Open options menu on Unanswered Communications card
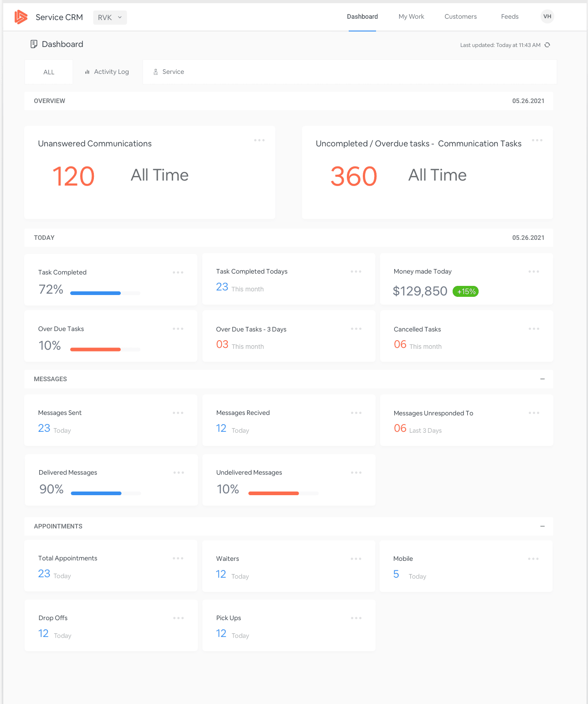Screen dimensions: 588x704 coord(259,140)
